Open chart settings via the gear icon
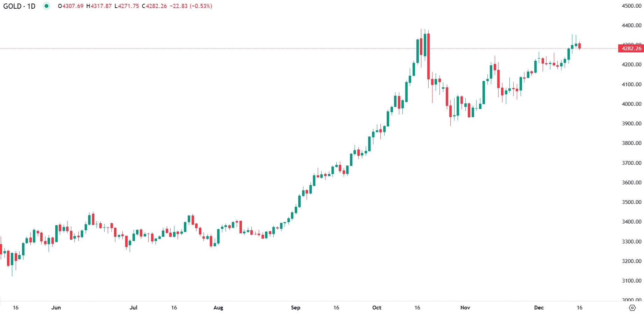 point(632,308)
